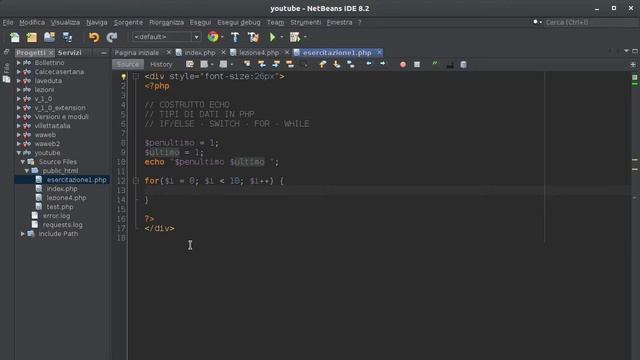Switch to the index.php tab

[200, 53]
